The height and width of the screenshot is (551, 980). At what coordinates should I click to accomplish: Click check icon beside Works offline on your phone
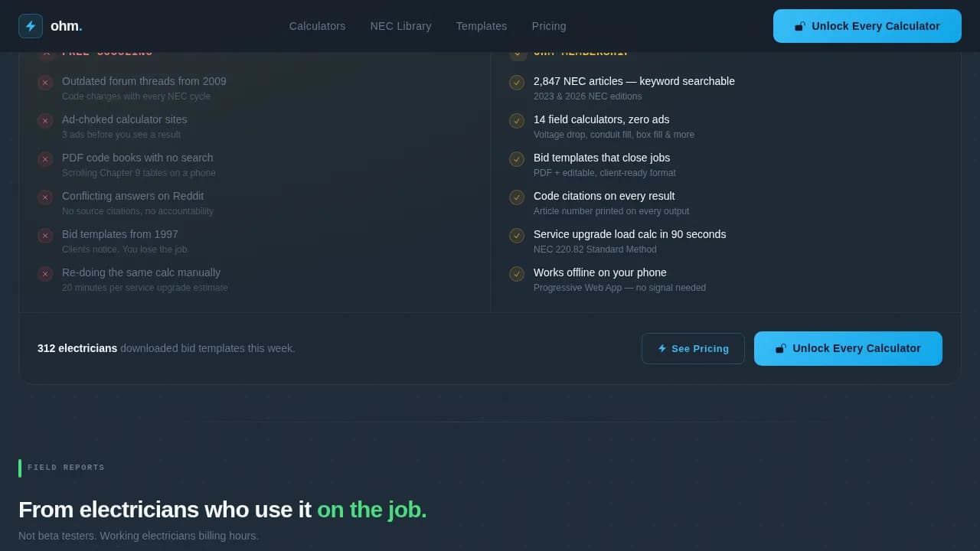click(517, 274)
